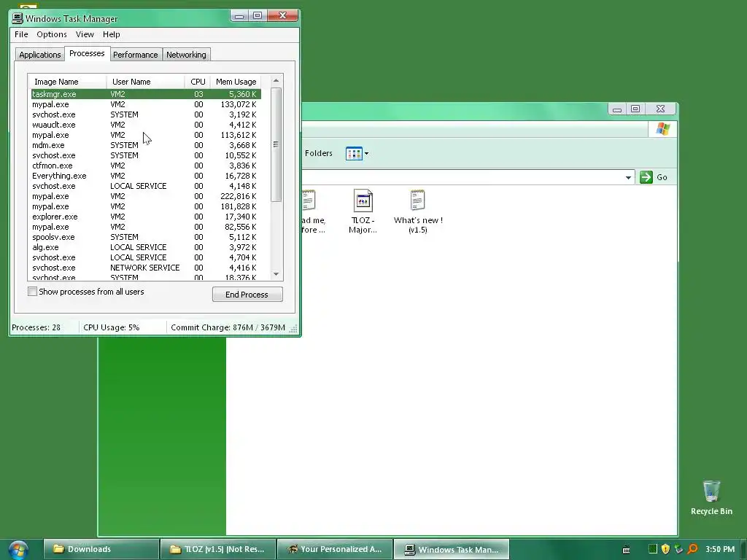Switch to the Applications tab

39,55
